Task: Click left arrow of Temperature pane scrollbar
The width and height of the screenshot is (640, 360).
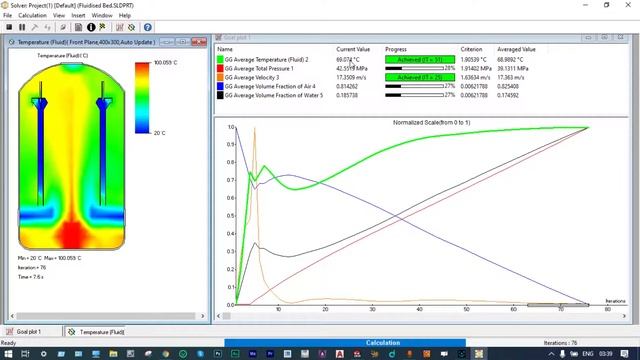Action: pyautogui.click(x=12, y=316)
